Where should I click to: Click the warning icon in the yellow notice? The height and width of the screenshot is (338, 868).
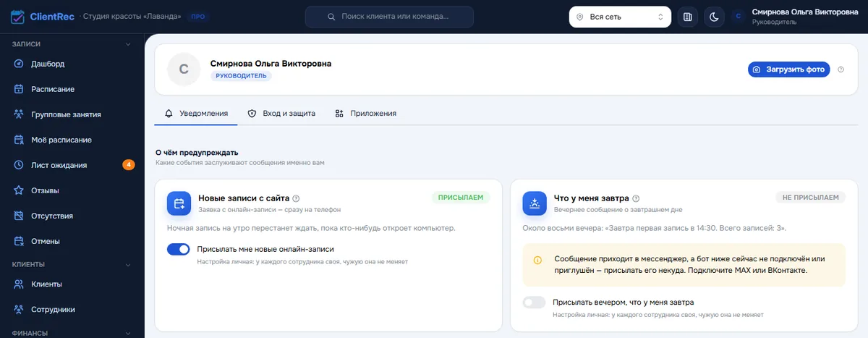(537, 259)
